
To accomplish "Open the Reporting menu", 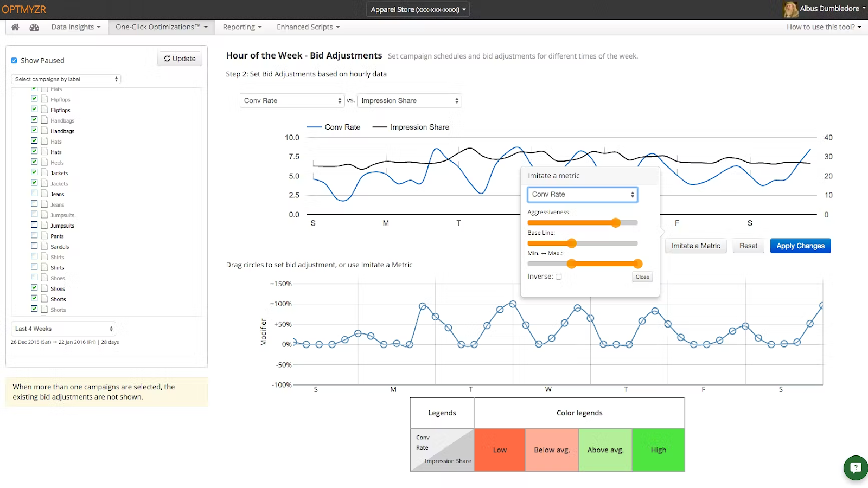I will pyautogui.click(x=242, y=27).
